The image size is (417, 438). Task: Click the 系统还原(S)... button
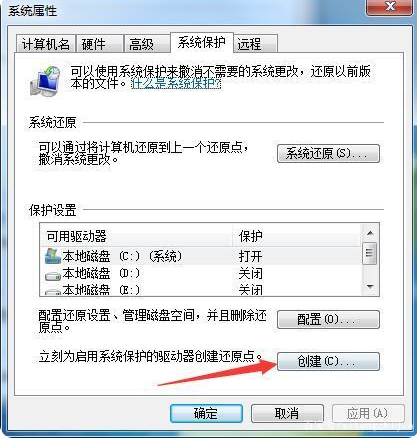[x=328, y=153]
